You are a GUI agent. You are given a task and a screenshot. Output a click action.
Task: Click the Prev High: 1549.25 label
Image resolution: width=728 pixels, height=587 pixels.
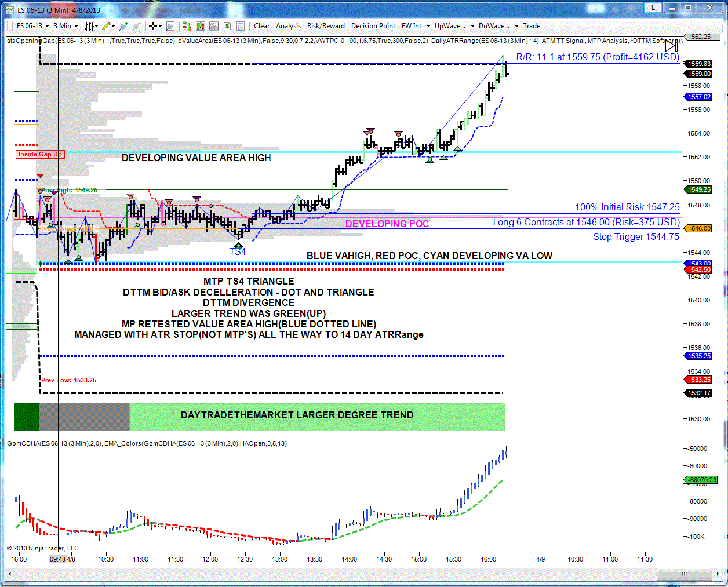click(x=70, y=190)
